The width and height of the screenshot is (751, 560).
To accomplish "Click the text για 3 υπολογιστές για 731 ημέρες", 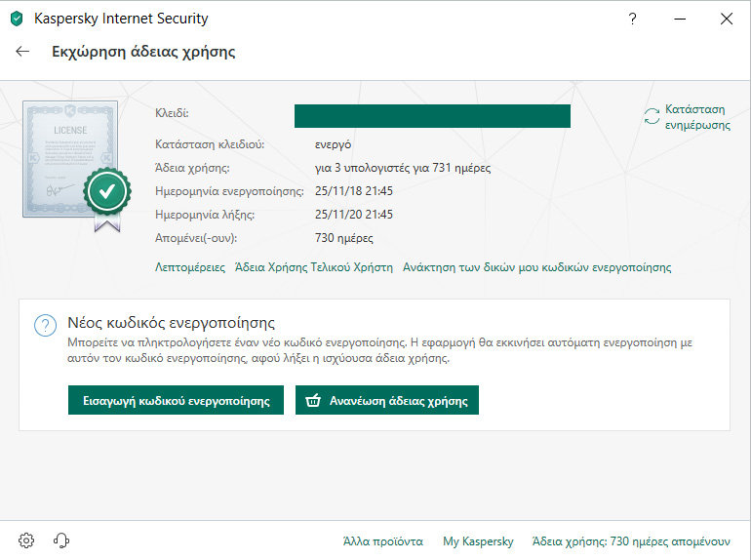I will tap(403, 168).
